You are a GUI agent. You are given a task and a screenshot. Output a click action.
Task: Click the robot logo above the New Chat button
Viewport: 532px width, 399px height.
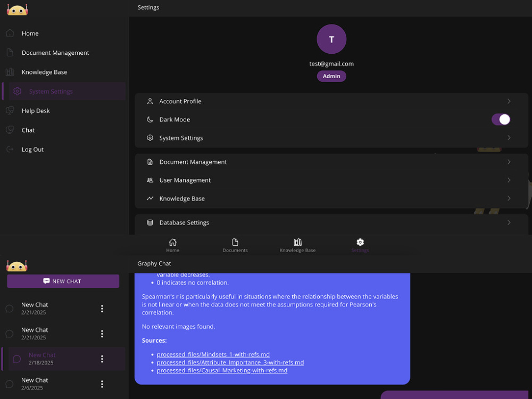coord(17,265)
